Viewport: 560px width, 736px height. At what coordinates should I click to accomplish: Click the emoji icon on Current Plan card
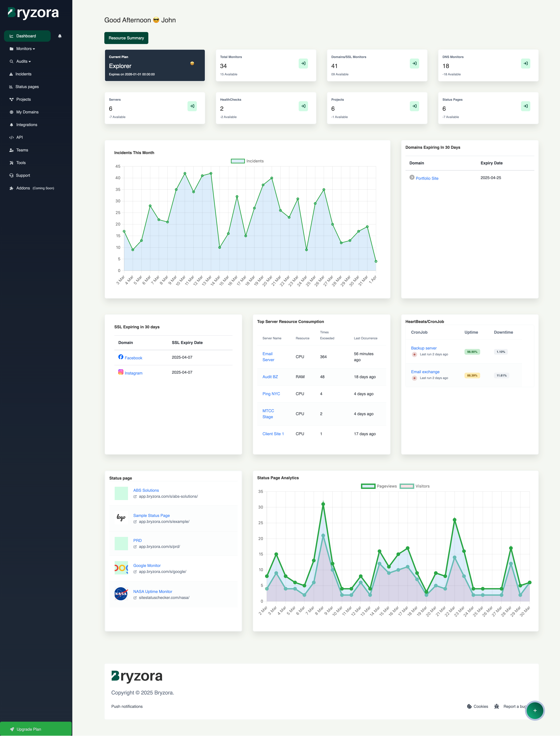(x=192, y=63)
